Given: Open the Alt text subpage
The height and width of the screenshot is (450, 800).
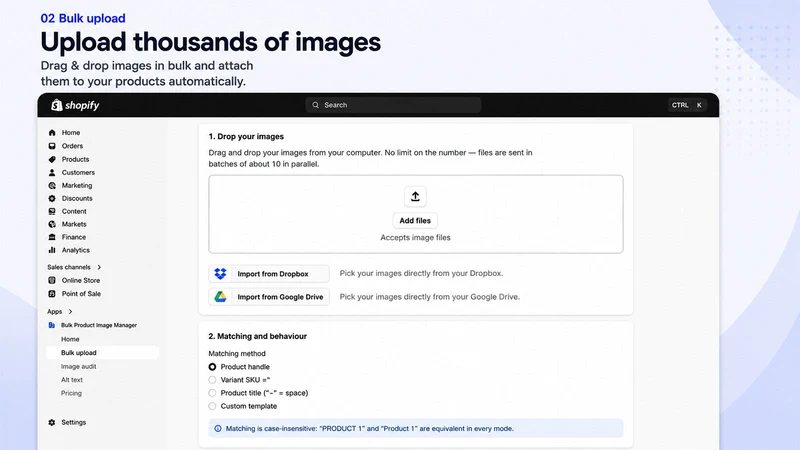Looking at the screenshot, I should point(71,380).
